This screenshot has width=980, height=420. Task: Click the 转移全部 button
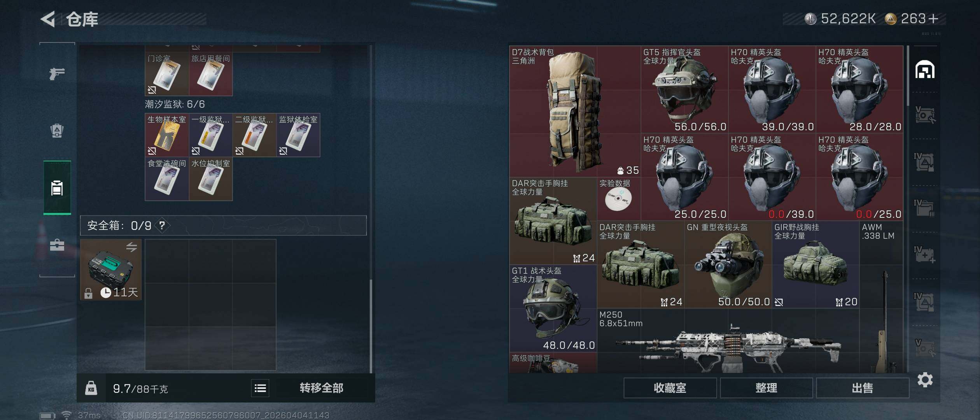322,388
